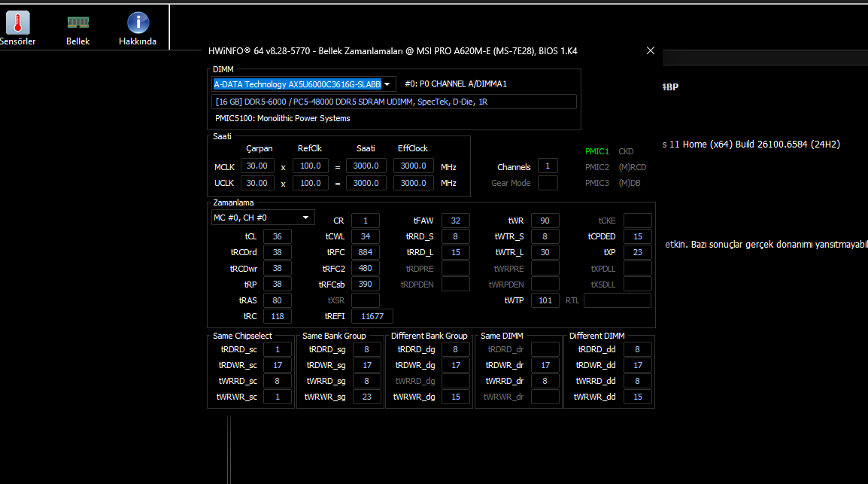Click the Windows 11 Home build text behind

(751, 144)
